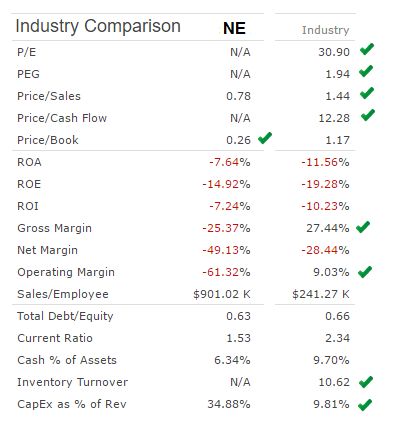Click the green checkmark beside P/E industry value
The width and height of the screenshot is (395, 422).
click(x=367, y=49)
